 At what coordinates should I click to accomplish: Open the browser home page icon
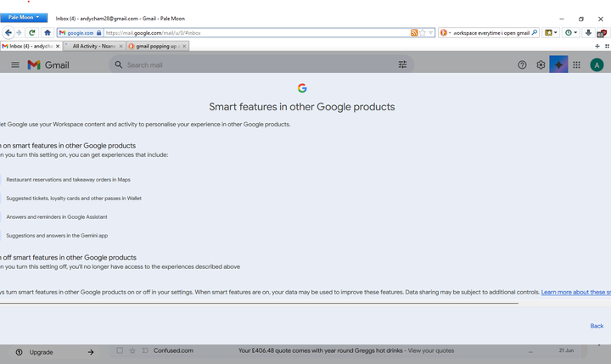pos(48,33)
